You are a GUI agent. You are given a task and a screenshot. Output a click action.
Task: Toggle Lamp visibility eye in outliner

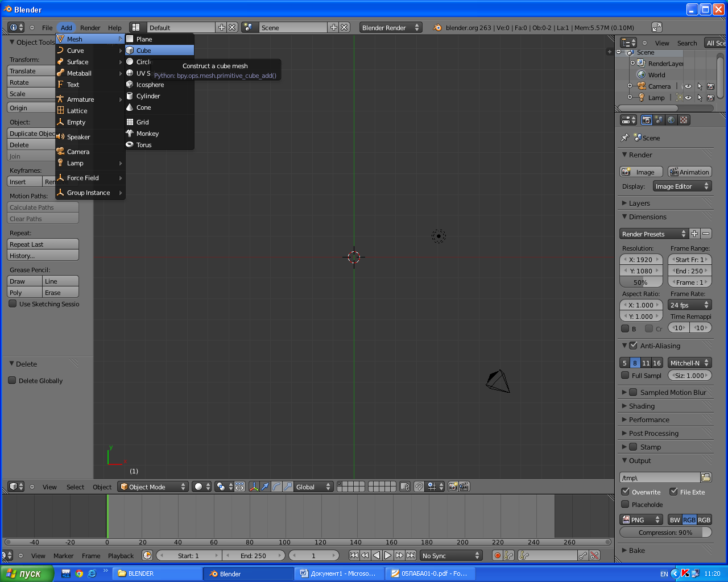pyautogui.click(x=688, y=98)
